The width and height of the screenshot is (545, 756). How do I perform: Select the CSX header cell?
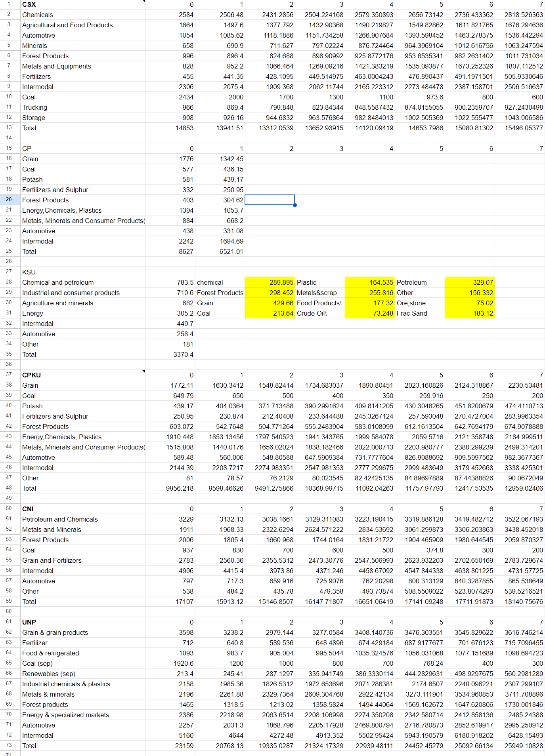click(x=82, y=4)
